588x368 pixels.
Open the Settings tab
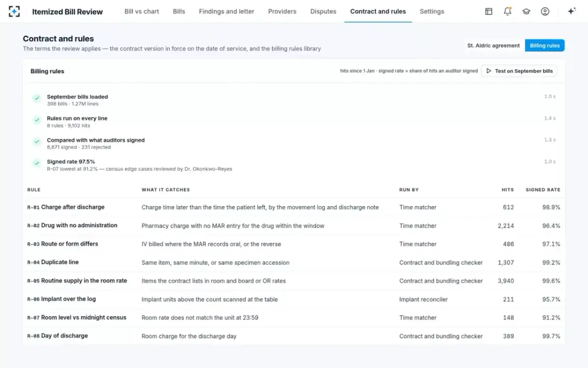(432, 11)
